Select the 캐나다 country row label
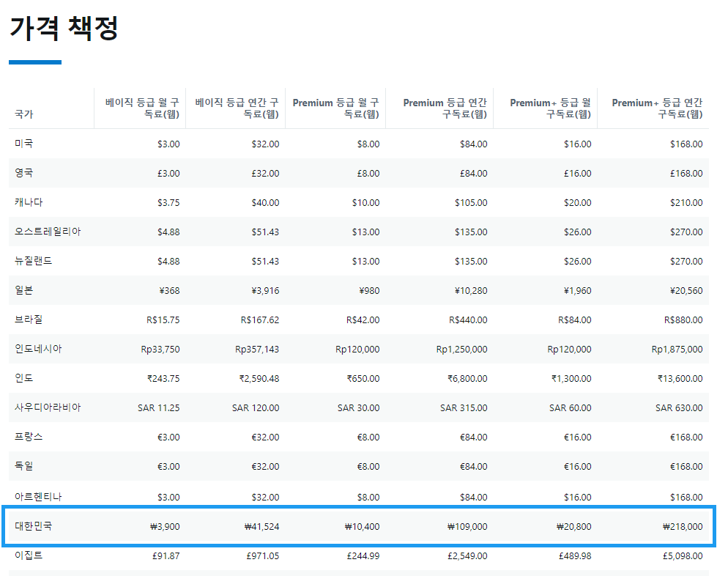 pos(29,202)
